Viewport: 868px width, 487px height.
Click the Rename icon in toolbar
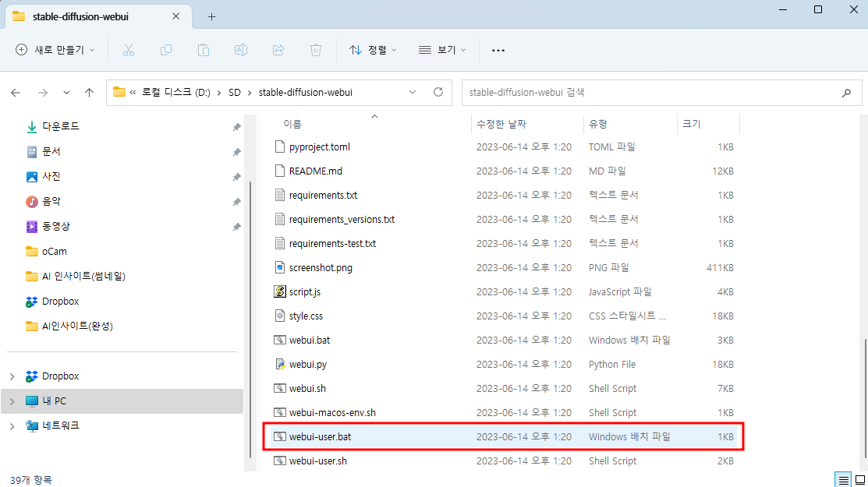tap(241, 51)
